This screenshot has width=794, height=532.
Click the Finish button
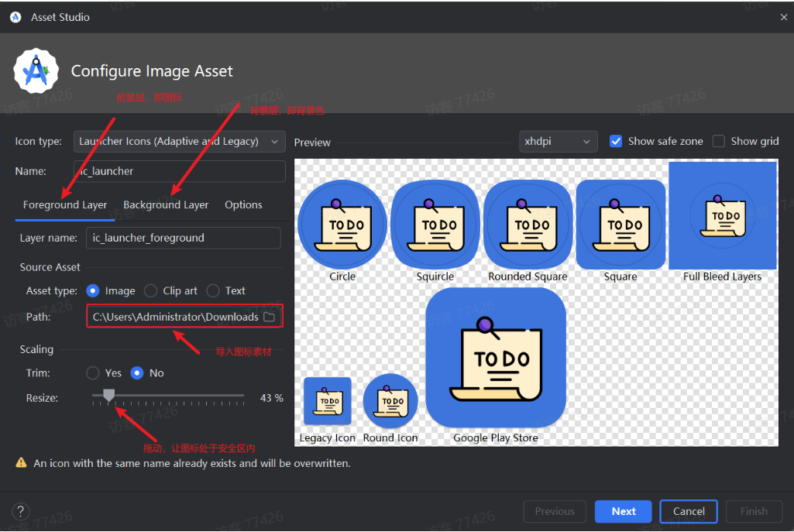click(754, 511)
